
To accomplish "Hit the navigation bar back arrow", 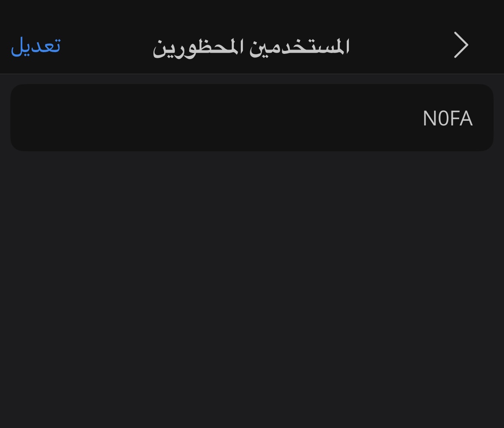I will coord(461,45).
